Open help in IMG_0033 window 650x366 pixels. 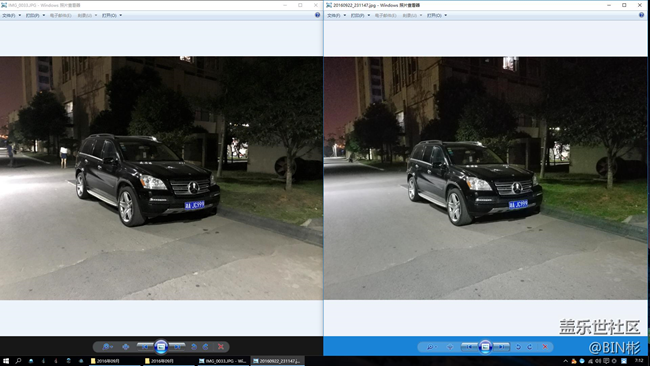click(x=318, y=15)
